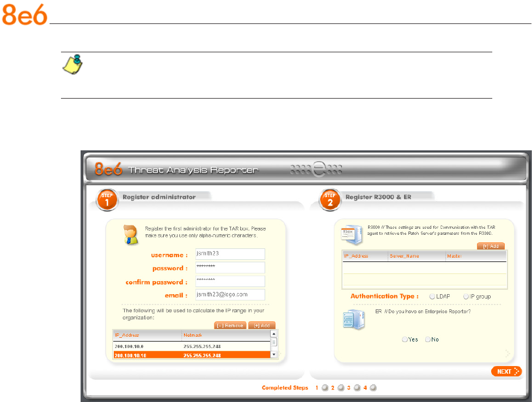Screen dimensions: 532x402
Task: Choose No for Enterprise Reporter
Action: 428,339
